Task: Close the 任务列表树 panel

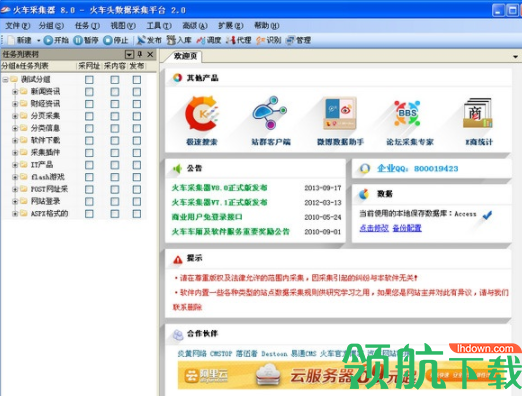Action: pos(150,54)
